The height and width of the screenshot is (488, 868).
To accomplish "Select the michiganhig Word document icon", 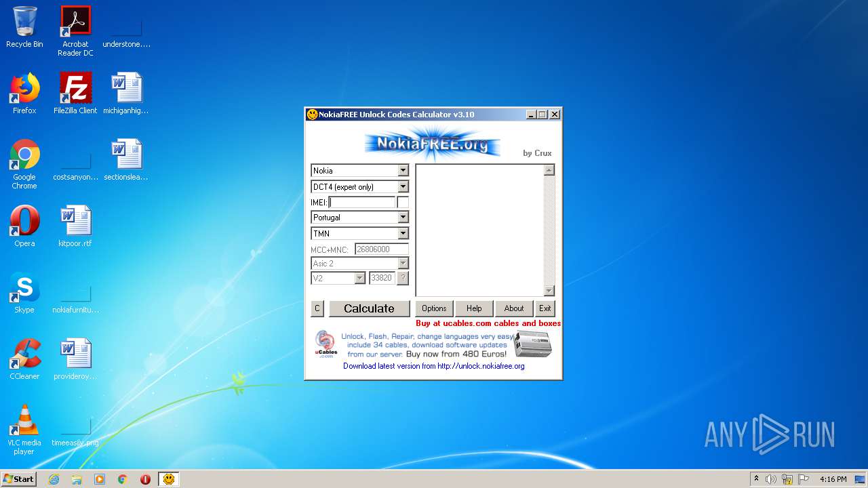I will pos(126,94).
